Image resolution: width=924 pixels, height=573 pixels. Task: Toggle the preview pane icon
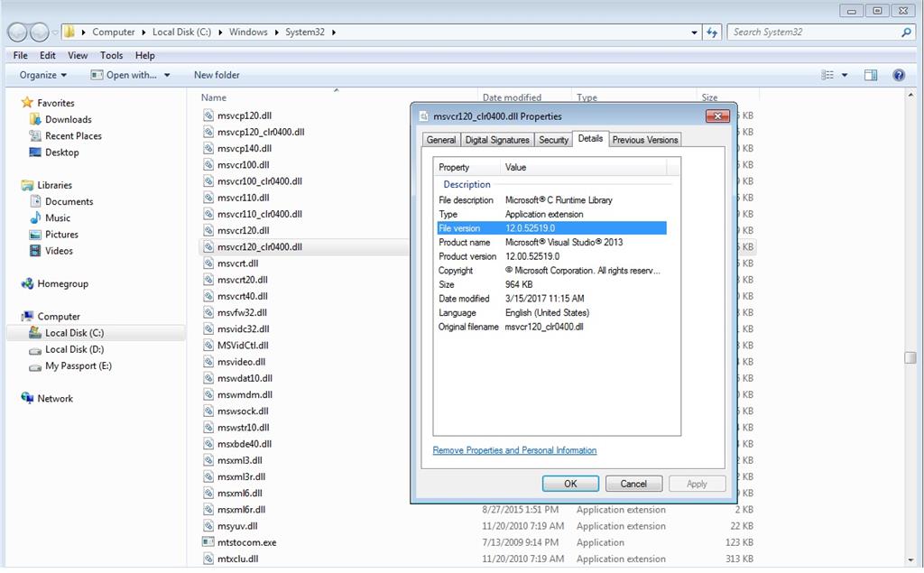tap(871, 75)
